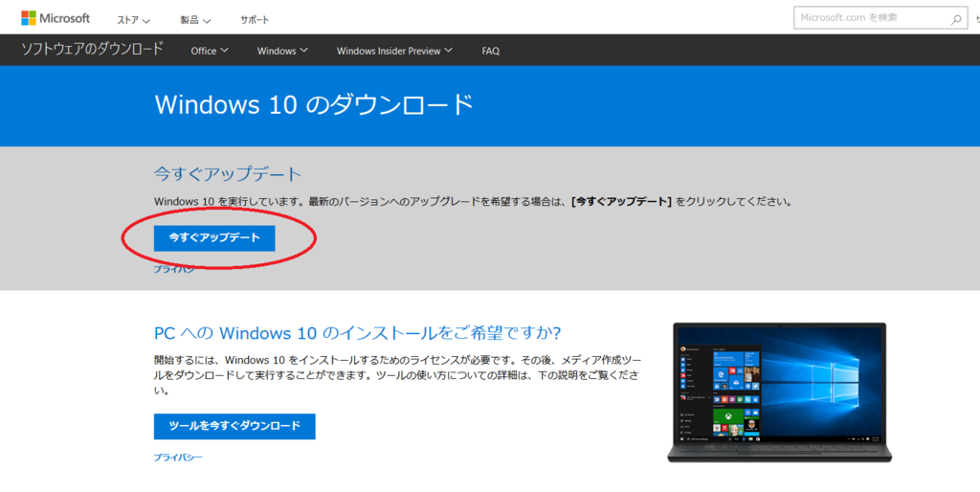Click the search magnifier icon
This screenshot has height=492, width=980.
click(956, 19)
